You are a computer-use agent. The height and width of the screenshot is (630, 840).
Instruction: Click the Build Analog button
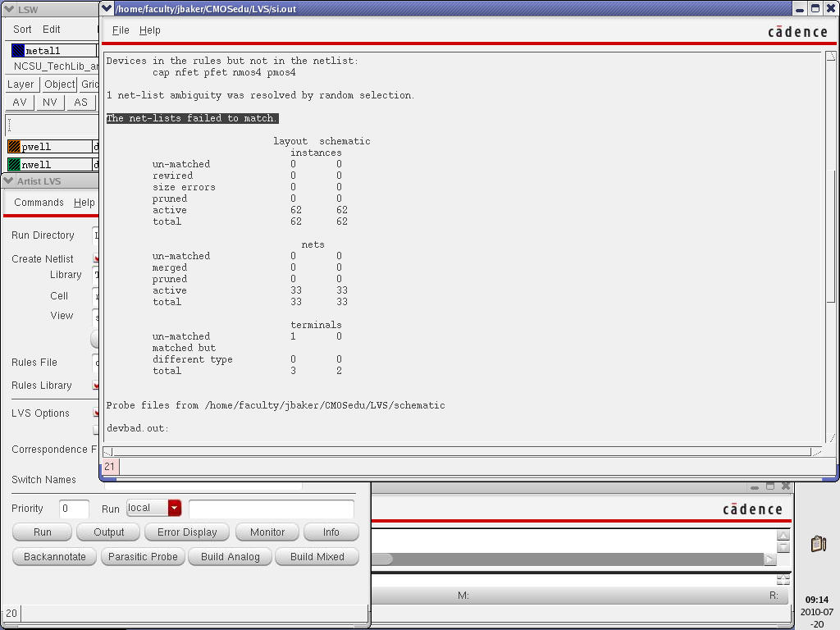point(231,557)
